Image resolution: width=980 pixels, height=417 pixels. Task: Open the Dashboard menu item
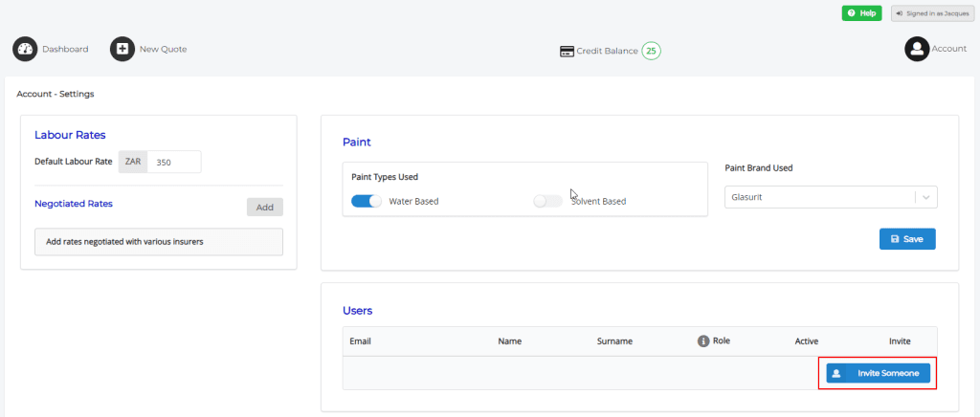click(65, 49)
